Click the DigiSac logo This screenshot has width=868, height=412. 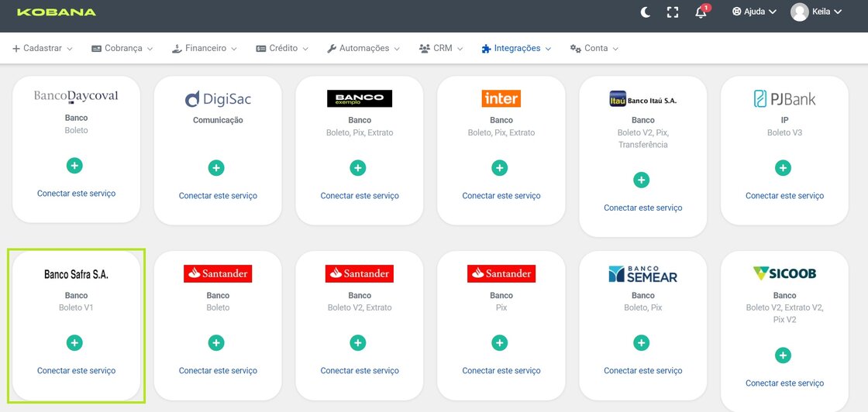218,99
